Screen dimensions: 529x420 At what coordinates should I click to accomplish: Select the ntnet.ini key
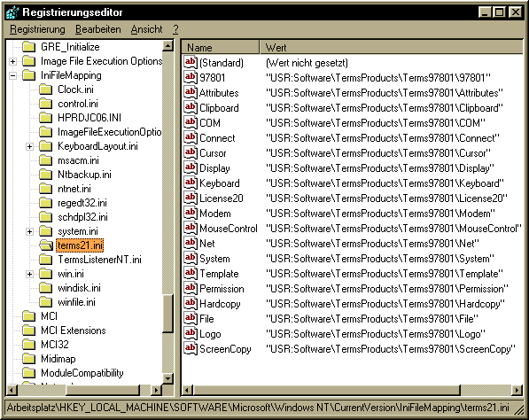pos(74,189)
